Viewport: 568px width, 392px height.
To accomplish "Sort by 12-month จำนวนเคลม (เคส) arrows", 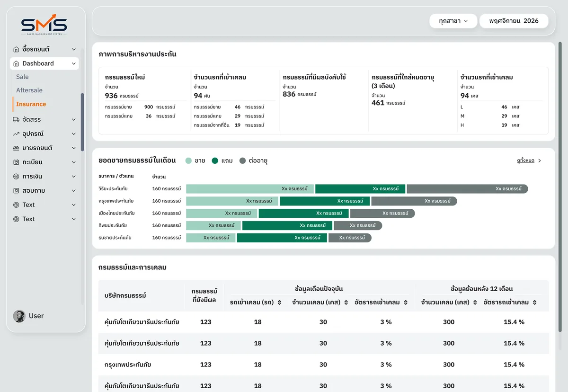I will click(475, 303).
